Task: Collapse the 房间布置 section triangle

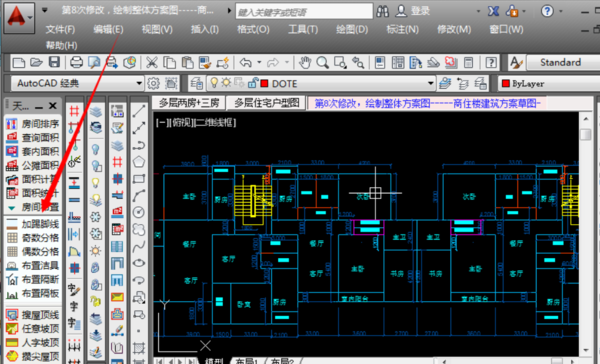Action: pos(11,208)
